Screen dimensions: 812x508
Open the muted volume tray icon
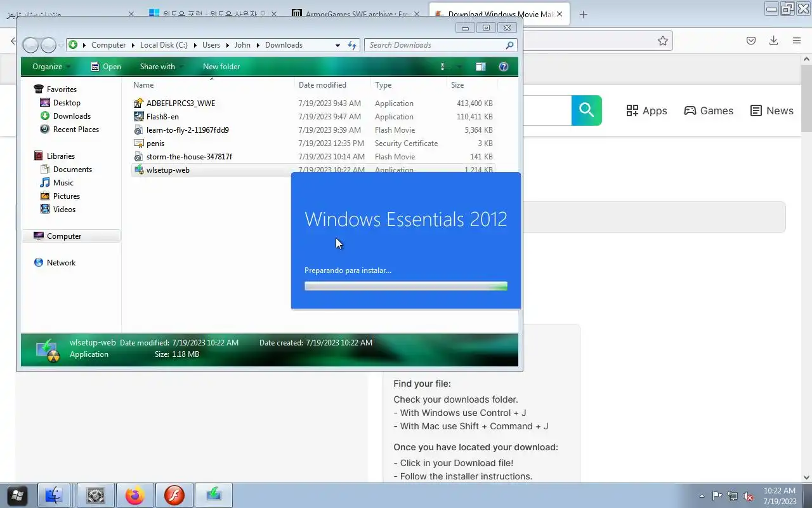click(749, 497)
